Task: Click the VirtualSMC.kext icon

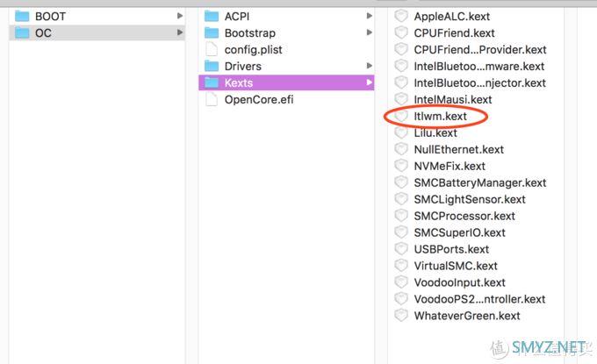Action: pyautogui.click(x=401, y=266)
